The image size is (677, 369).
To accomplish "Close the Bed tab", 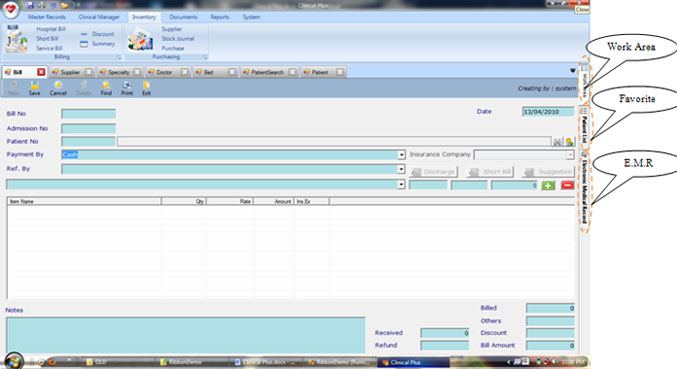I will [x=232, y=72].
